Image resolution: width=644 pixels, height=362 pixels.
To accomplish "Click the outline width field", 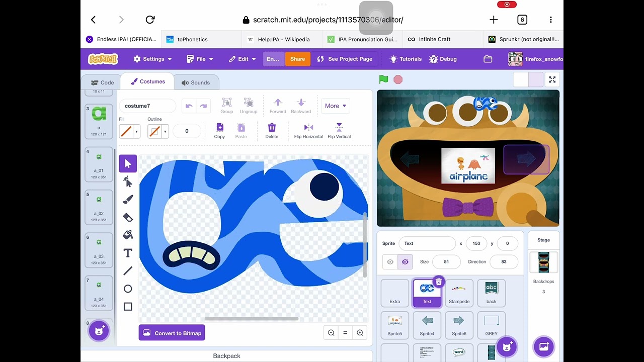I will click(187, 131).
